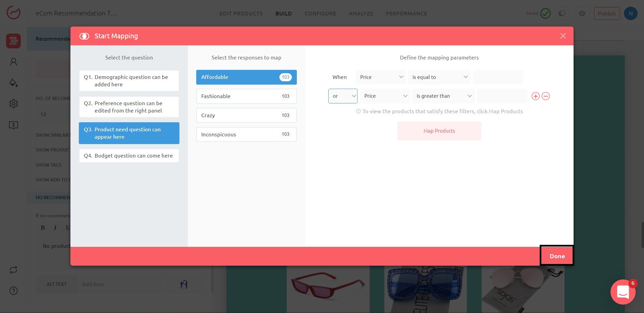
Task: Select Q3 Product need question
Action: click(129, 133)
